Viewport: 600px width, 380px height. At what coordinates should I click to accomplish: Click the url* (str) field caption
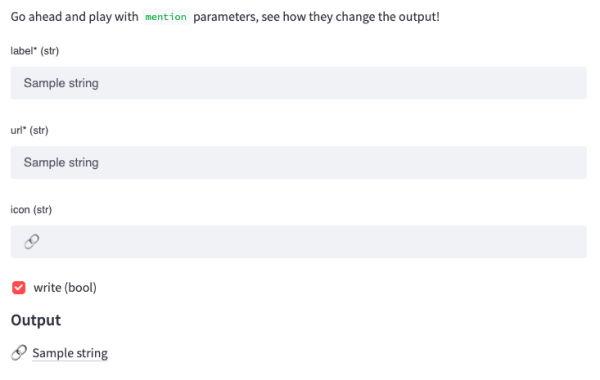point(29,130)
